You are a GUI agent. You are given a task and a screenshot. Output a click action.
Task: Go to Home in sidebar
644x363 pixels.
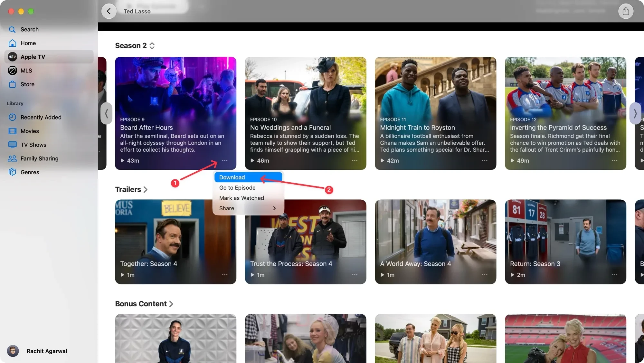pos(49,43)
